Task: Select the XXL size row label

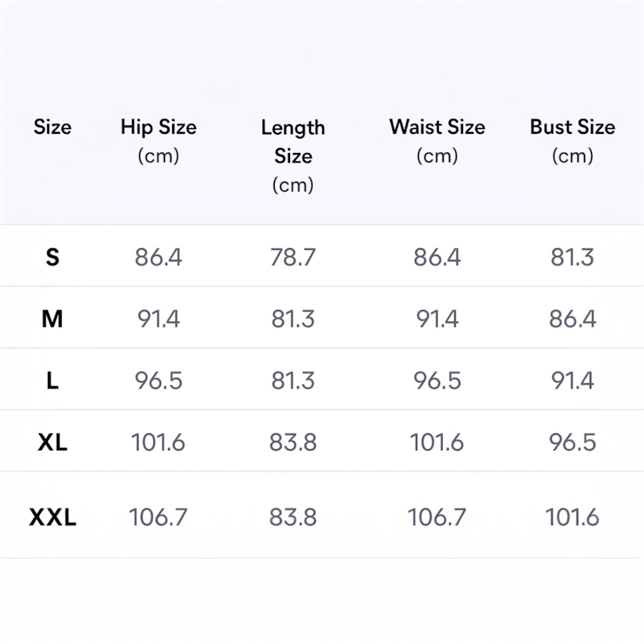Action: [52, 517]
